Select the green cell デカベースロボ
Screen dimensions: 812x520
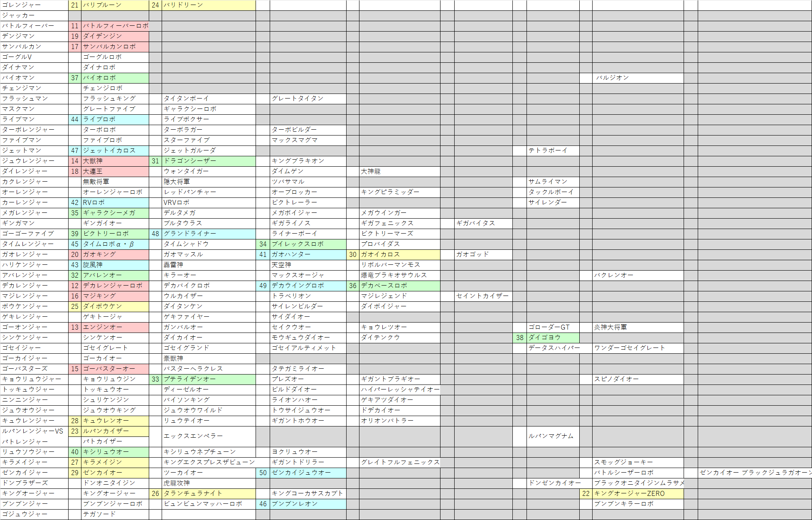pos(399,286)
